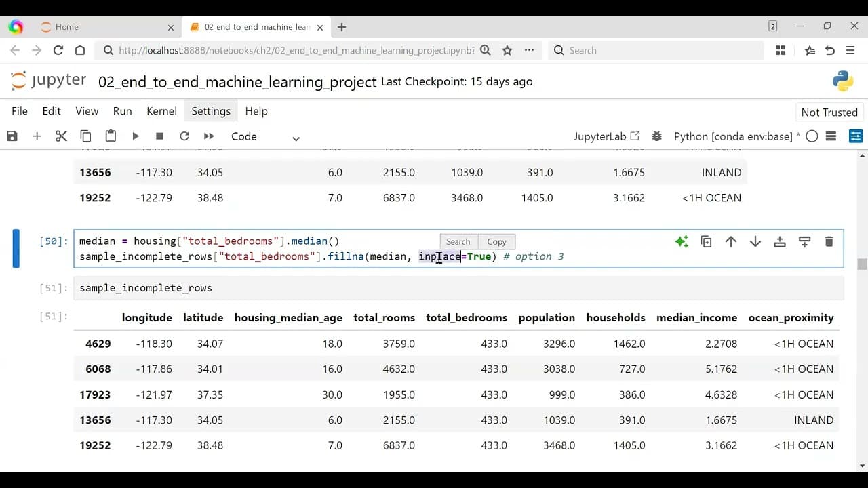
Task: Duplicate cell 50 with the copy icon
Action: pos(706,241)
